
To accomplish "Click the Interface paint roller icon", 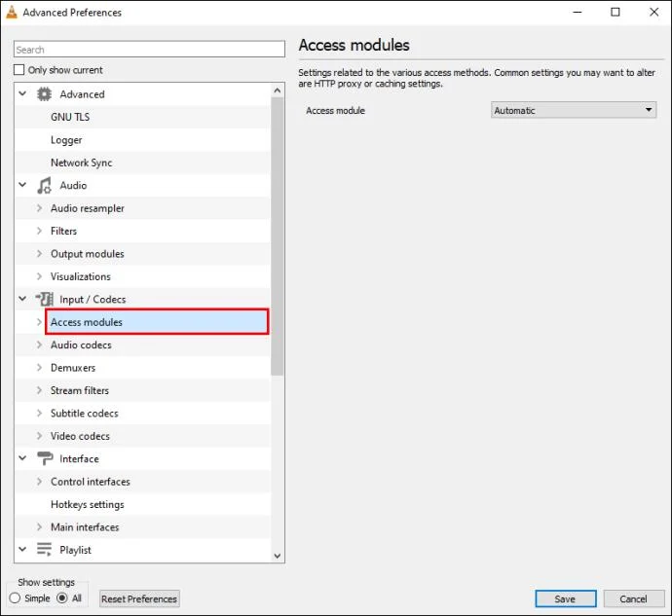I will point(45,458).
